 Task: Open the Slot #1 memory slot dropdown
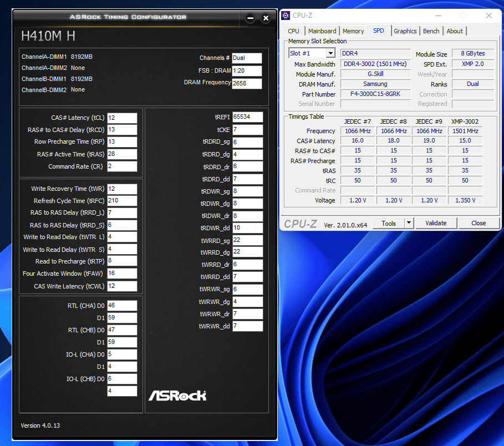(x=330, y=53)
